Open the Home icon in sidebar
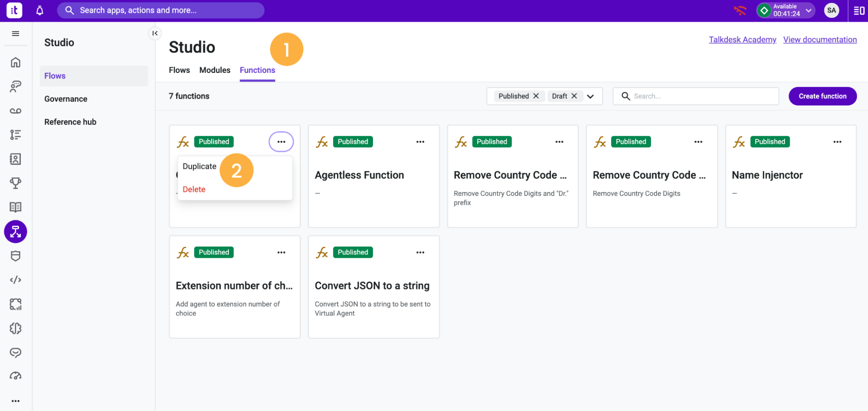The height and width of the screenshot is (411, 868). (16, 62)
